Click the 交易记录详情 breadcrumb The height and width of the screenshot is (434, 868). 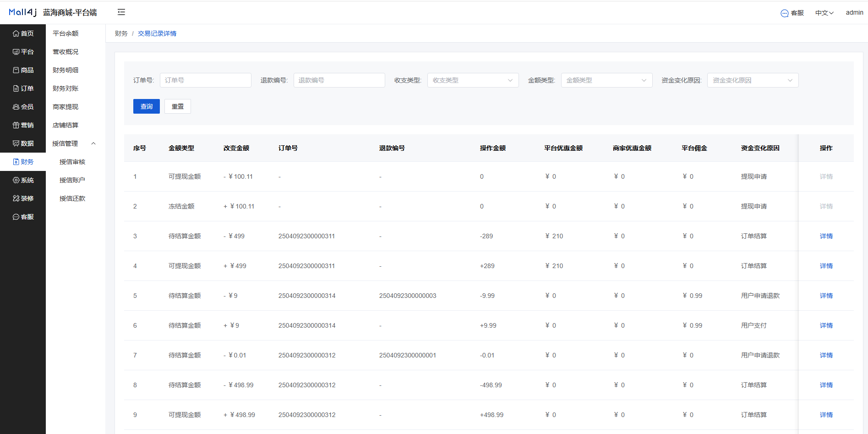pos(157,33)
